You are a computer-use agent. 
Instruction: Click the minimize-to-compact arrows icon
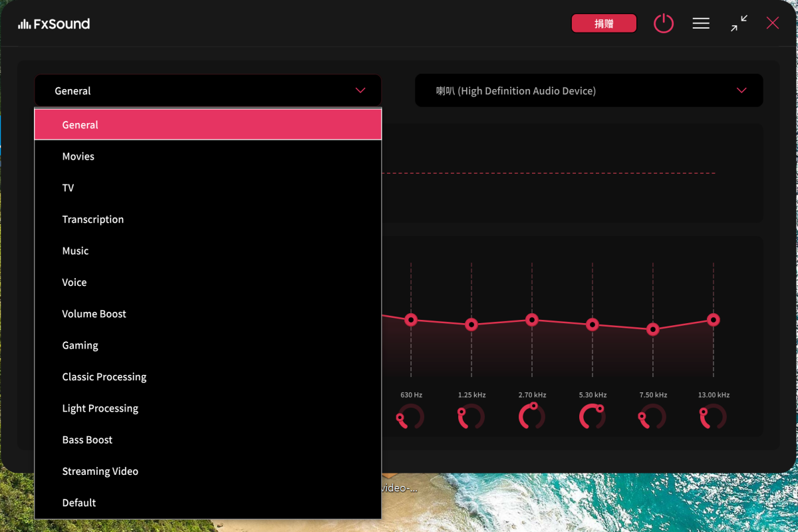[x=739, y=24]
